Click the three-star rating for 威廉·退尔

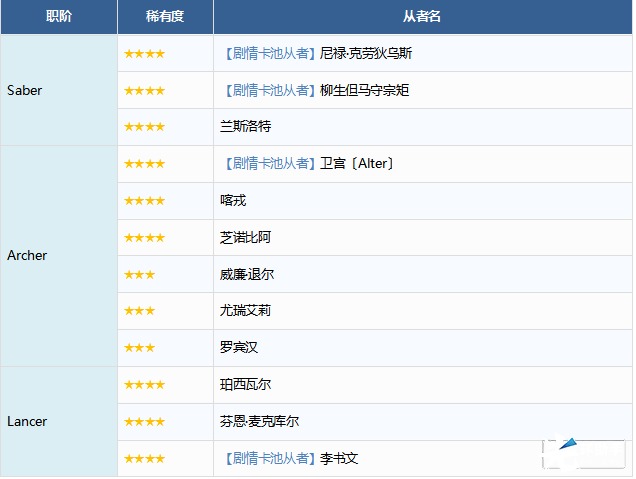click(139, 274)
